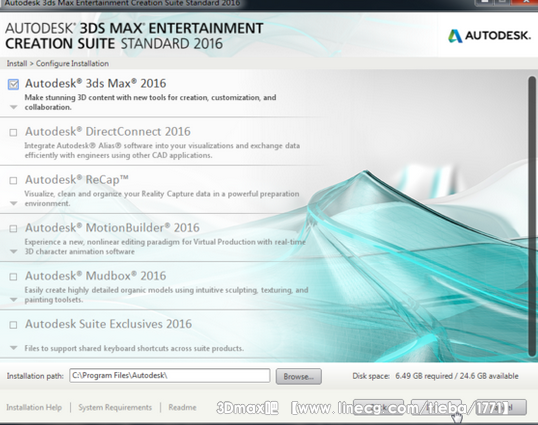This screenshot has width=538, height=425.
Task: Enable the Autodesk Suite Exclusives 2016 checkbox
Action: 13,325
